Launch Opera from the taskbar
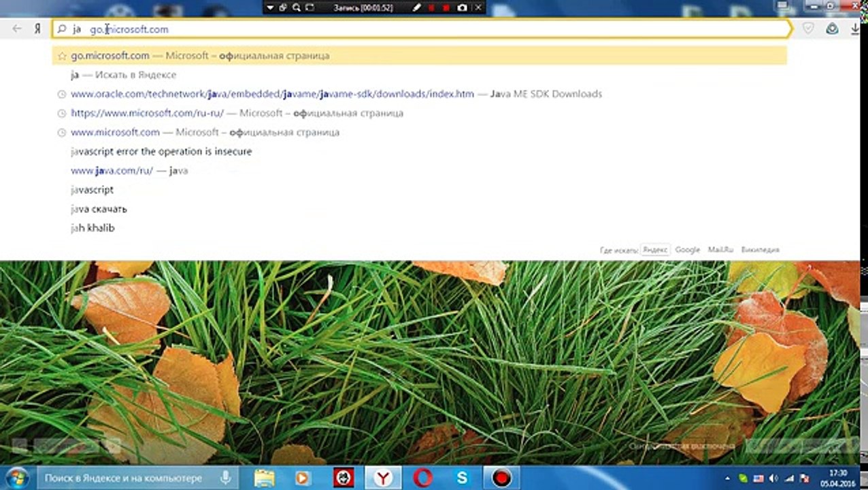The width and height of the screenshot is (868, 490). tap(422, 478)
